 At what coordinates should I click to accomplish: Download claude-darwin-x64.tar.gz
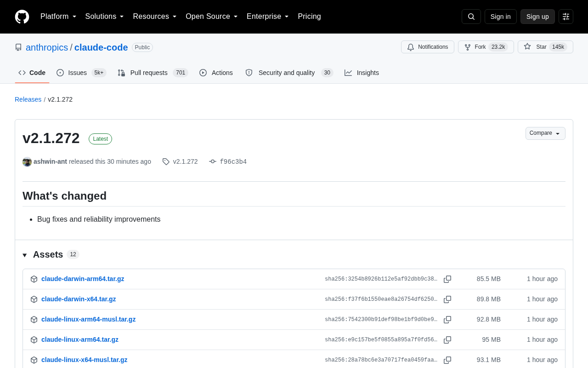pyautogui.click(x=79, y=299)
